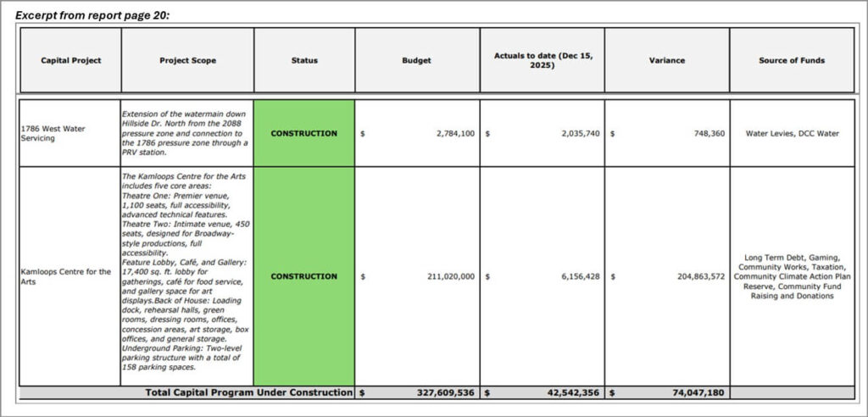Click the Capital Project column header
This screenshot has width=868, height=417.
pyautogui.click(x=70, y=60)
